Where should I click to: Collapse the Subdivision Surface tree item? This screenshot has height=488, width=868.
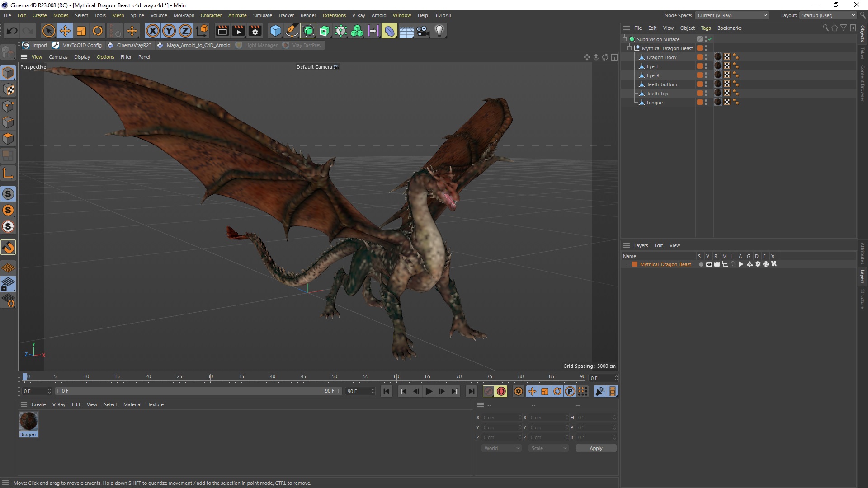tap(624, 39)
